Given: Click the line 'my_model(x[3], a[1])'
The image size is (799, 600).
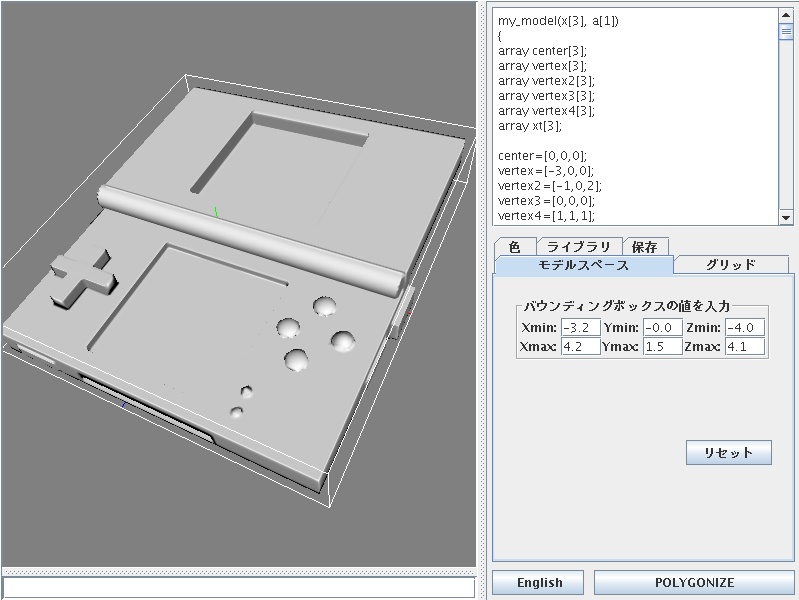Looking at the screenshot, I should (x=558, y=21).
